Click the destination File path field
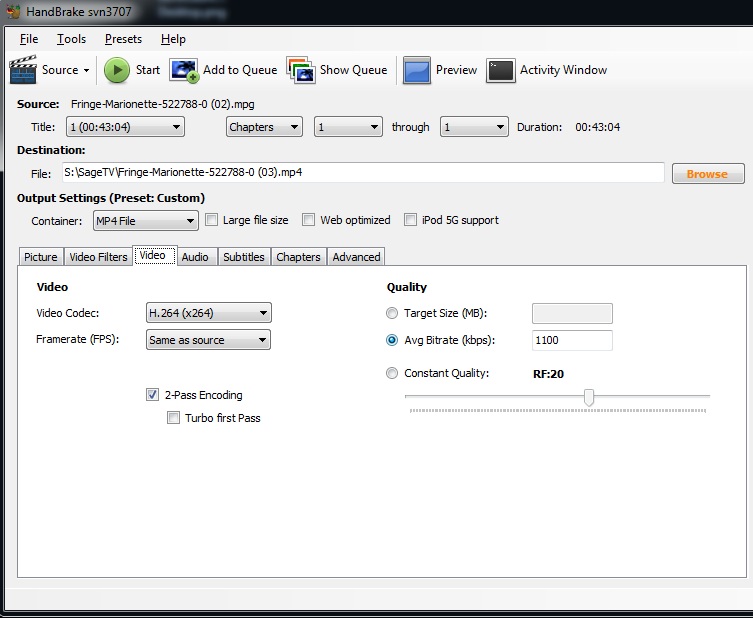Viewport: 753px width, 618px height. 363,172
